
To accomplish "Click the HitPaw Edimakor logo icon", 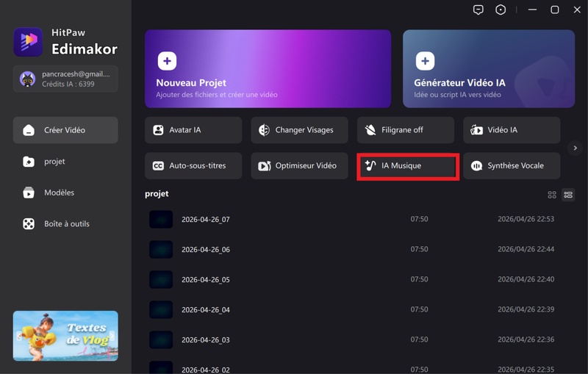I will (x=28, y=42).
